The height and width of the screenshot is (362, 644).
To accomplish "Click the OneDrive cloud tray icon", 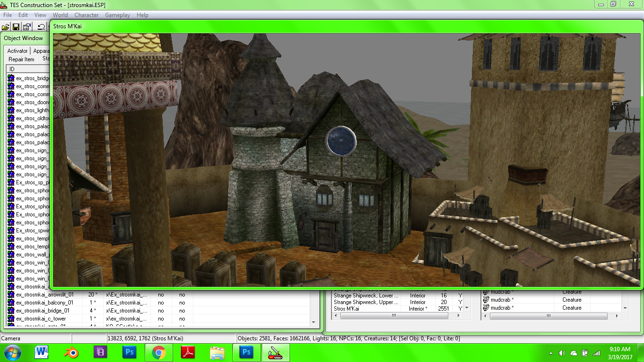I will (x=573, y=353).
